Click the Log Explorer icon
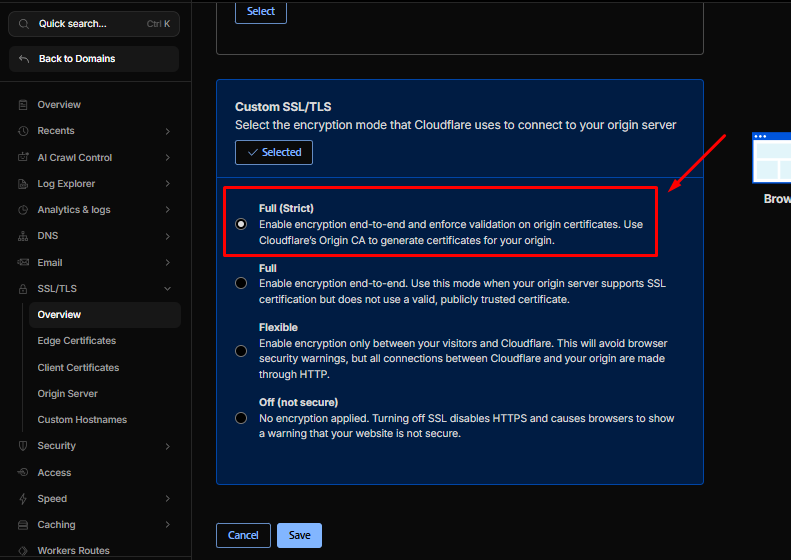Screen dimensions: 791x560 (23, 184)
